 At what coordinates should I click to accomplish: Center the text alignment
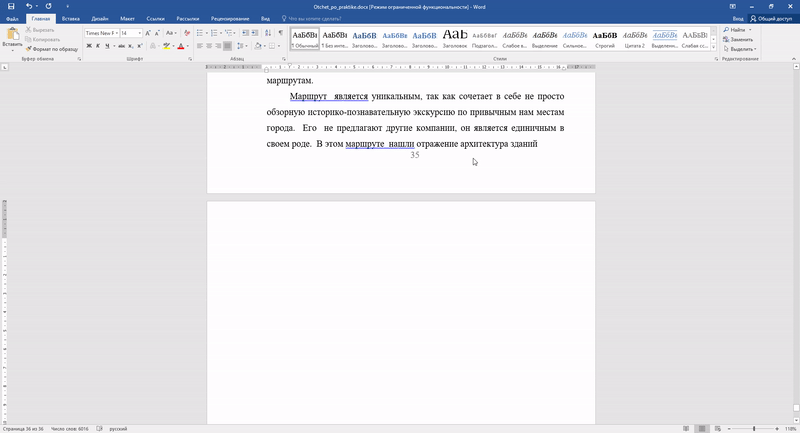coord(209,46)
